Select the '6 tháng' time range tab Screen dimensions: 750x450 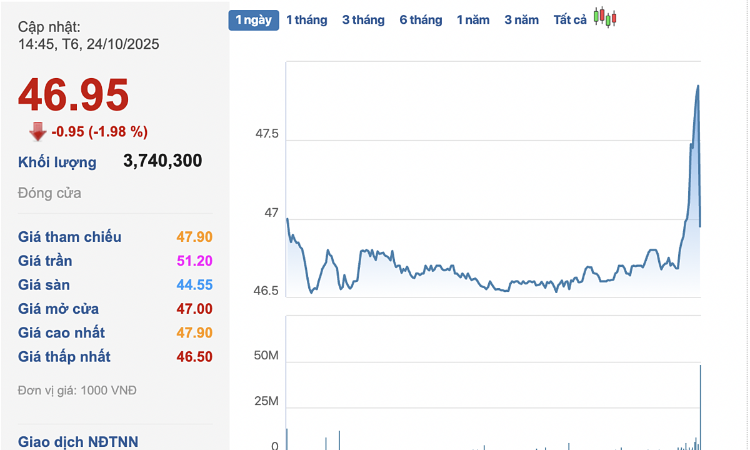[x=421, y=20]
